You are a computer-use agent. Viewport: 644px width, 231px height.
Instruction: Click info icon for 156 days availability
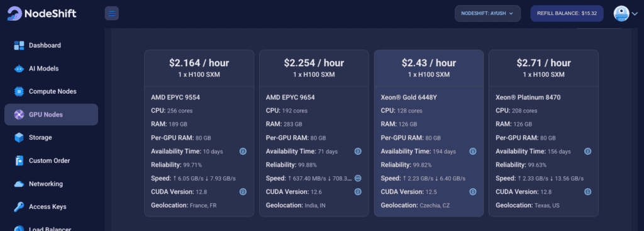588,151
